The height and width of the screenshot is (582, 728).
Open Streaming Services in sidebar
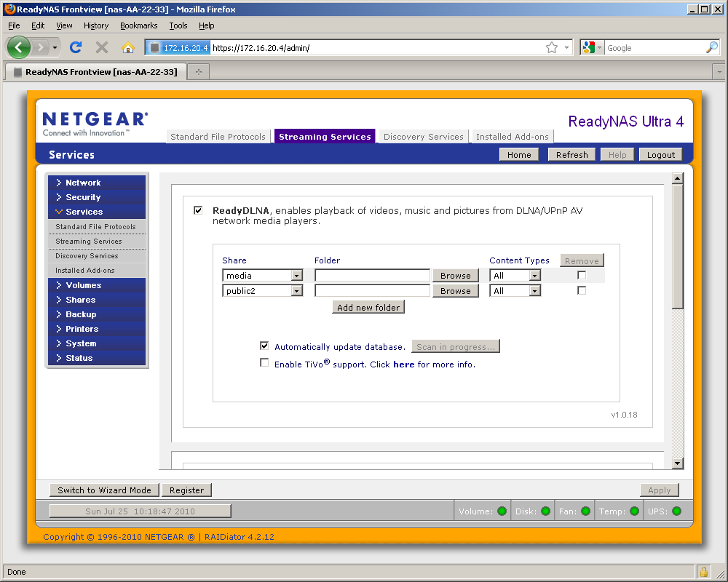click(x=89, y=242)
